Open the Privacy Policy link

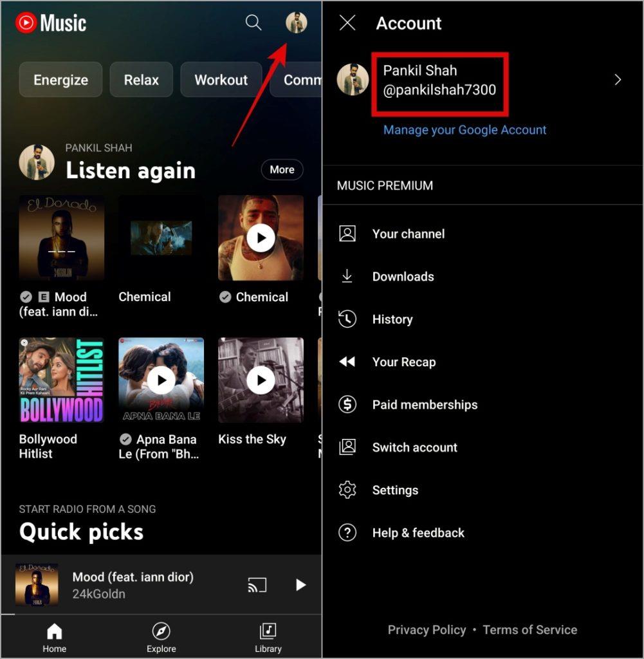[x=427, y=629]
